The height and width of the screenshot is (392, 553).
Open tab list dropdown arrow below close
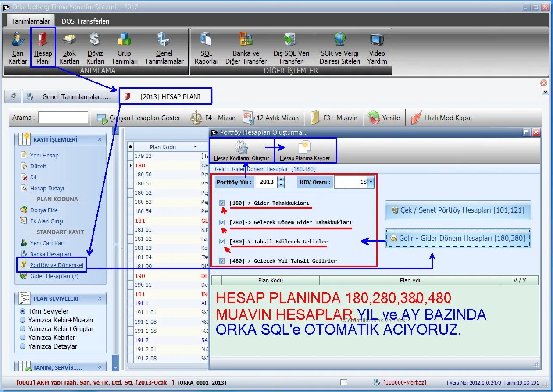(545, 92)
